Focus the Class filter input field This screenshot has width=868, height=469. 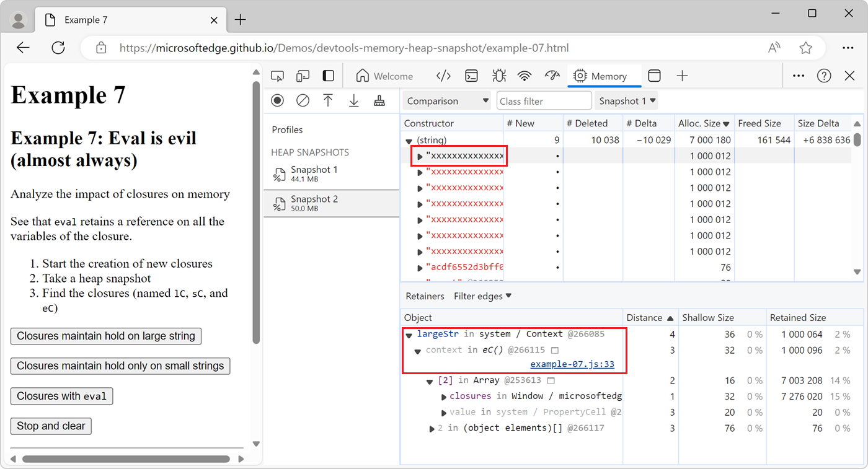click(544, 101)
